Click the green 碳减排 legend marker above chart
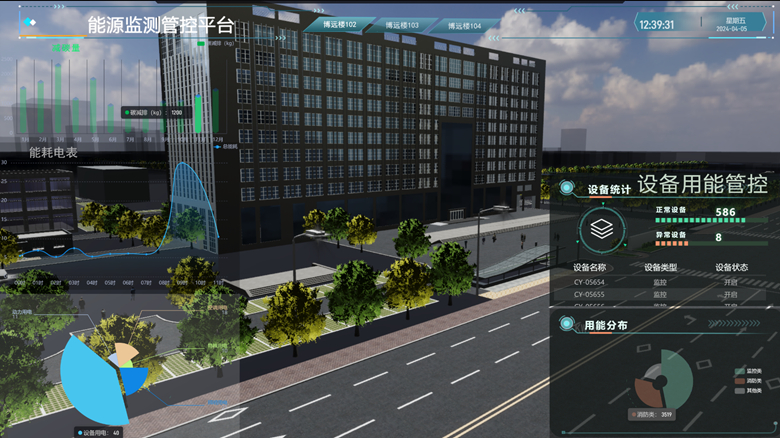 [202, 44]
